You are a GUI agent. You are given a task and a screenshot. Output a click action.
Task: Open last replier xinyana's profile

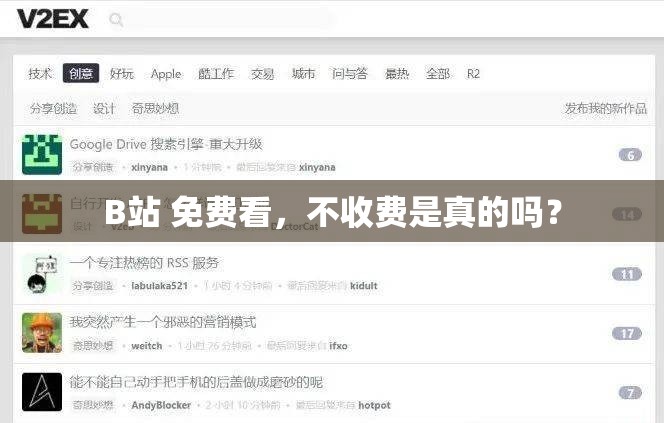tap(317, 167)
